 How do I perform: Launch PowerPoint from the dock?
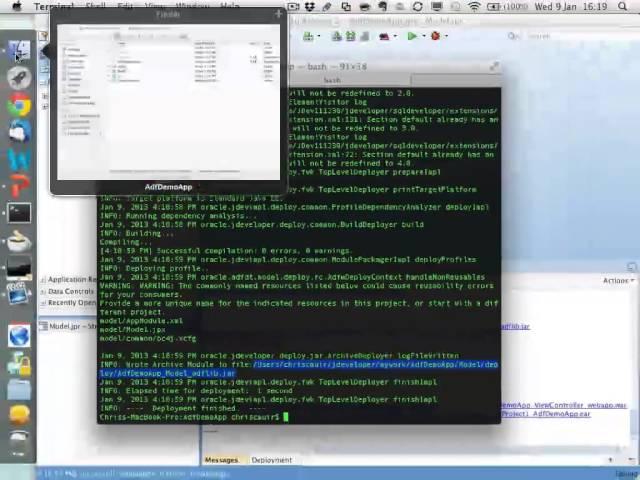pos(19,186)
